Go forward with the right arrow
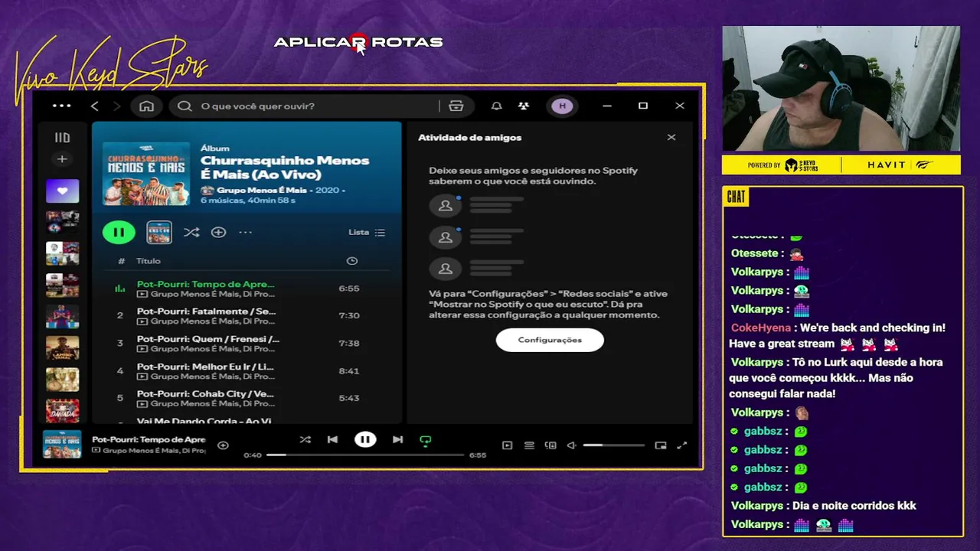The width and height of the screenshot is (980, 551). tap(117, 106)
